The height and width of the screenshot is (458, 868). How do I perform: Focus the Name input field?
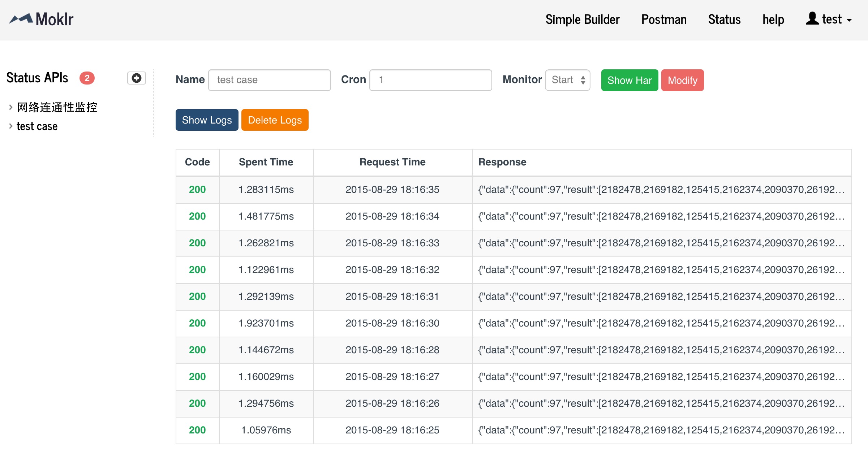click(269, 80)
